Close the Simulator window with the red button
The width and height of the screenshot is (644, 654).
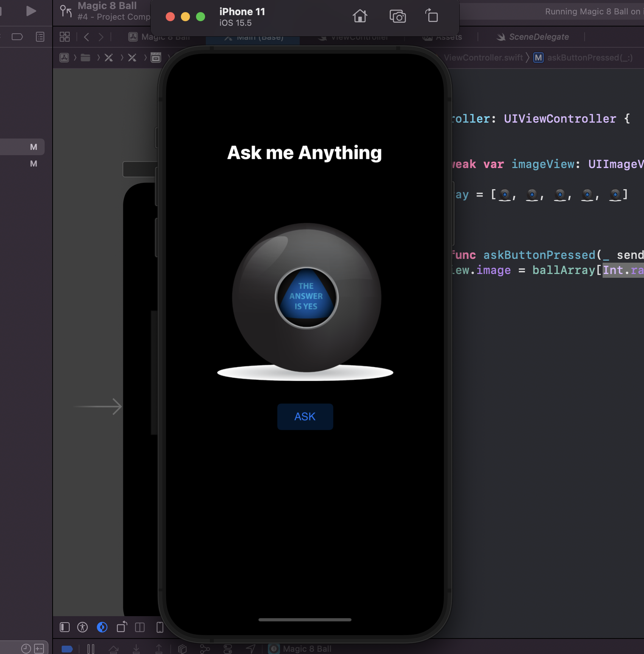click(170, 17)
